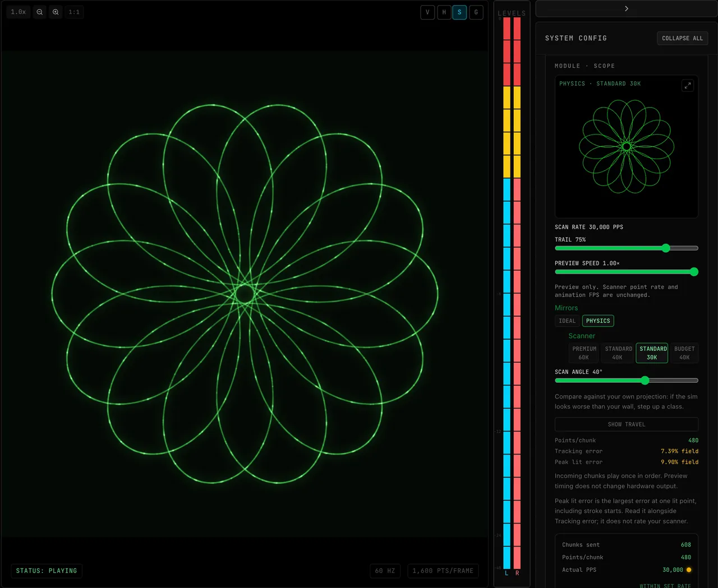Click the Levels meter header
The height and width of the screenshot is (588, 718).
[512, 13]
